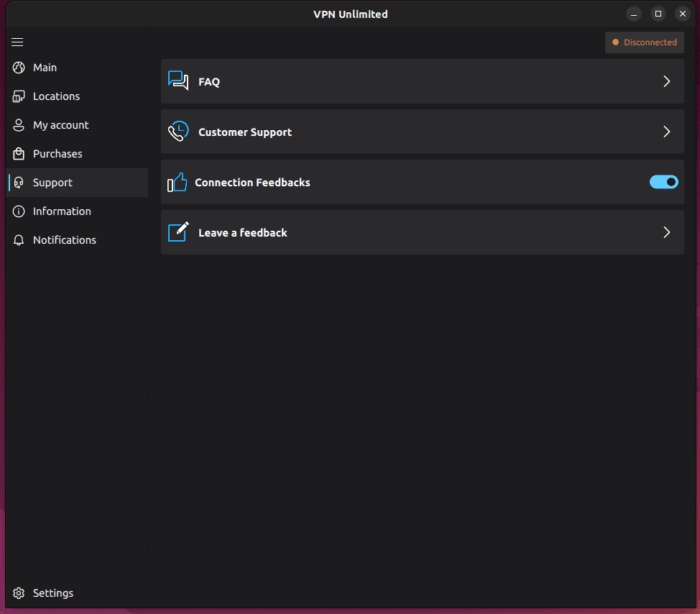
Task: Click the Main globe icon in sidebar
Action: pos(19,68)
